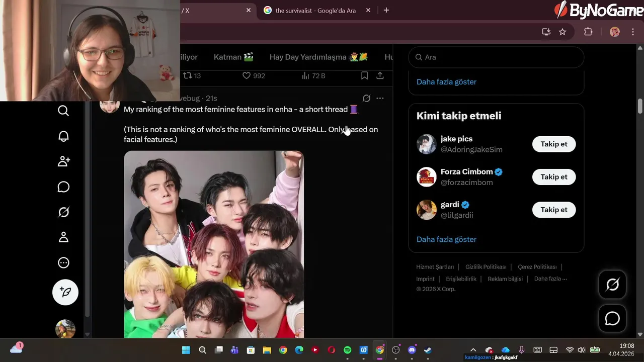The width and height of the screenshot is (644, 362).
Task: Open the X search (magnifier) sidebar icon
Action: pyautogui.click(x=63, y=111)
